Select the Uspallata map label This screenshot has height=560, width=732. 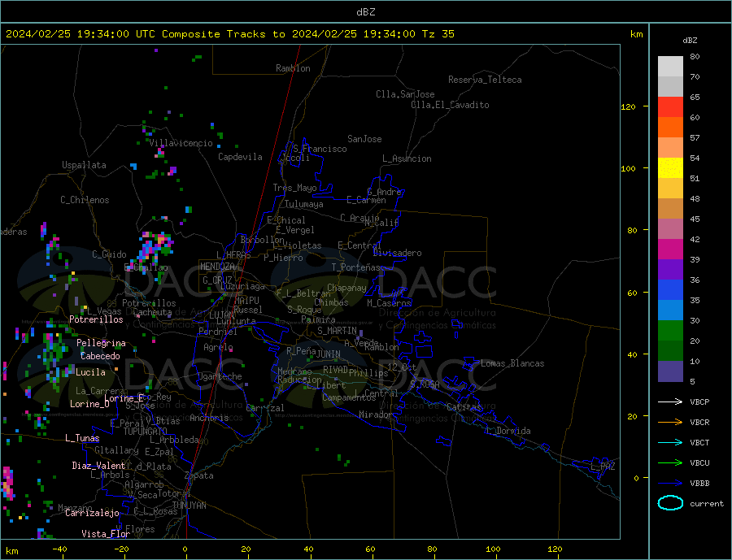[x=84, y=165]
